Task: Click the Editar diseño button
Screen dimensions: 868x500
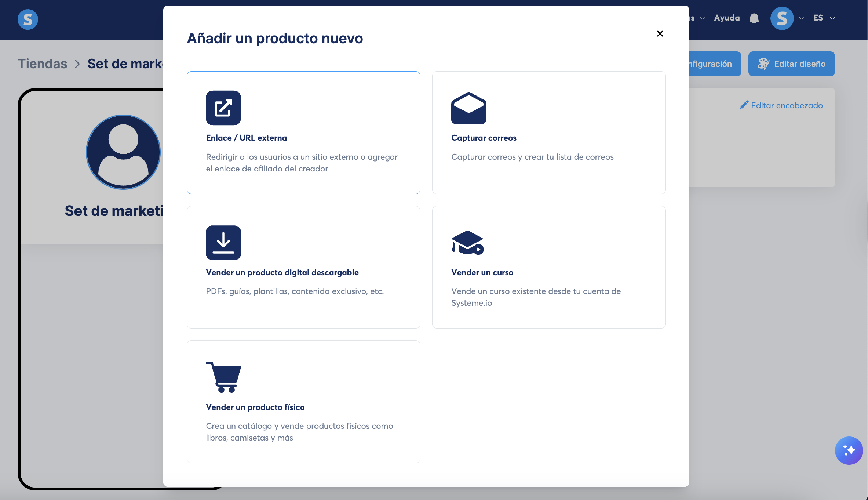Action: [791, 64]
